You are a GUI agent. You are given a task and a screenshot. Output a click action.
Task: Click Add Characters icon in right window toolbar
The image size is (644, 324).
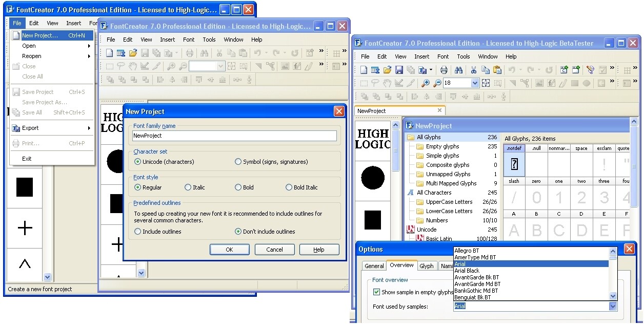click(x=563, y=70)
